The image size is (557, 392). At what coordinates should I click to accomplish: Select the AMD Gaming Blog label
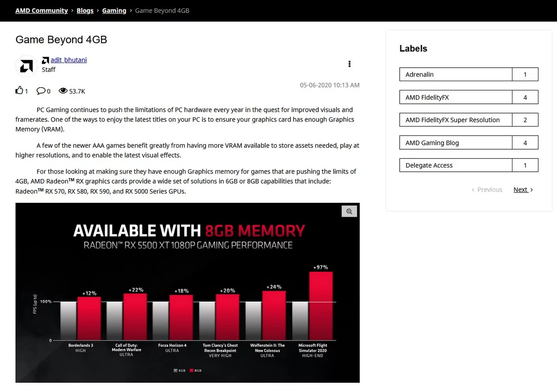pyautogui.click(x=455, y=142)
